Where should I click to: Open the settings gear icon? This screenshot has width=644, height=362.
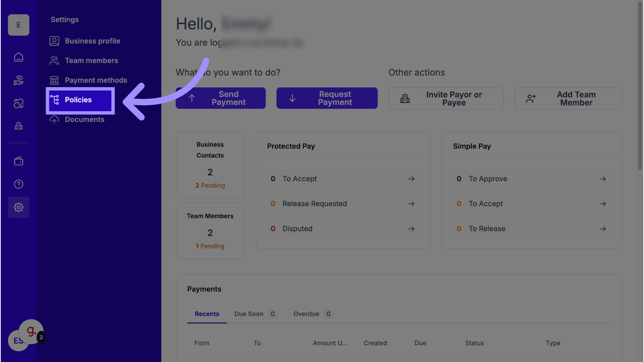tap(18, 207)
